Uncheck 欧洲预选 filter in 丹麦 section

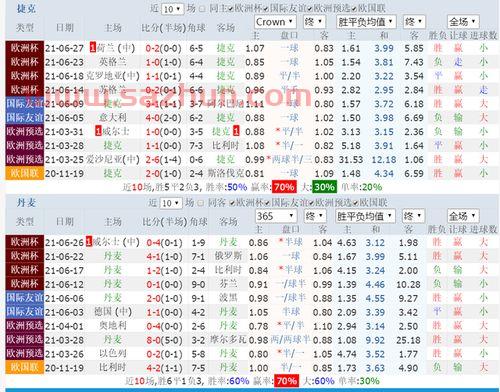pyautogui.click(x=311, y=203)
